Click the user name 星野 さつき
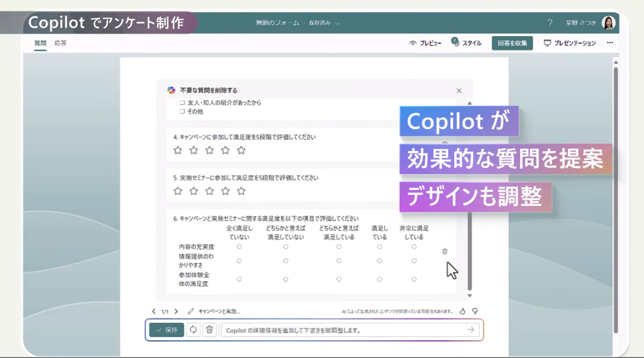This screenshot has width=644, height=358. click(x=581, y=23)
